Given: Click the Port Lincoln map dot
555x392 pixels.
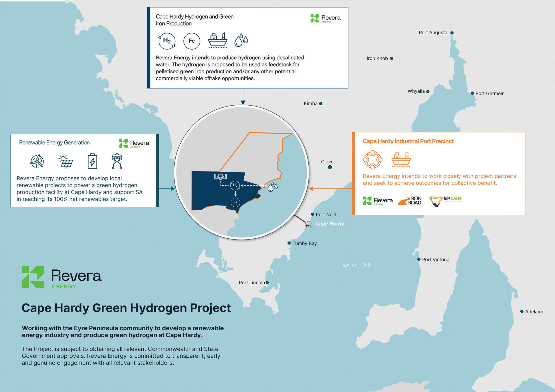Looking at the screenshot, I should [x=267, y=283].
